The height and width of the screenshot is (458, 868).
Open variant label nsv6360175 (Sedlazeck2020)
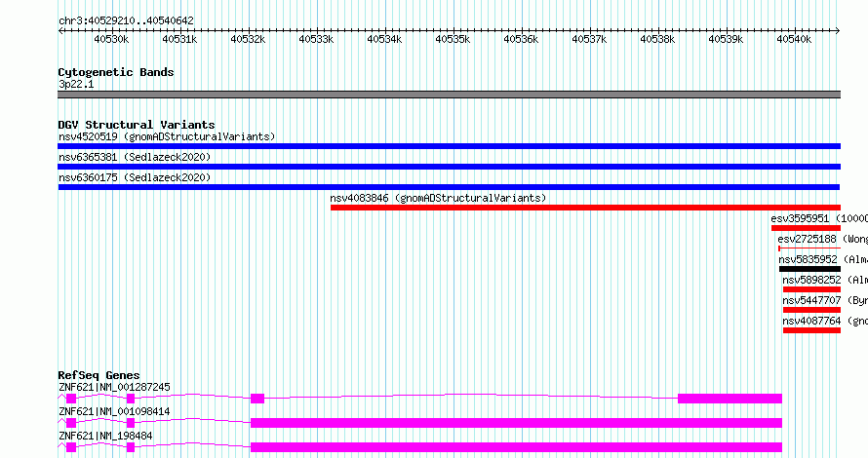(x=135, y=177)
